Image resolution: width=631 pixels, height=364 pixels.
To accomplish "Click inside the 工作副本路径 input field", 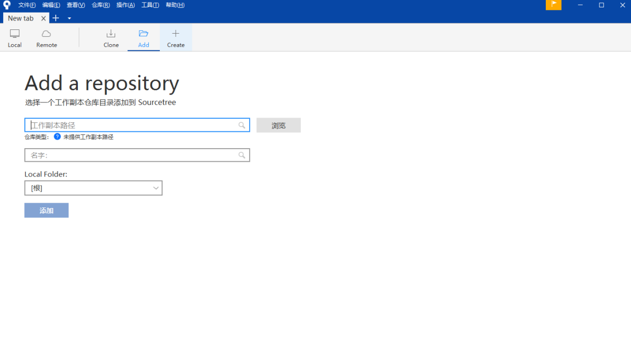I will point(131,125).
